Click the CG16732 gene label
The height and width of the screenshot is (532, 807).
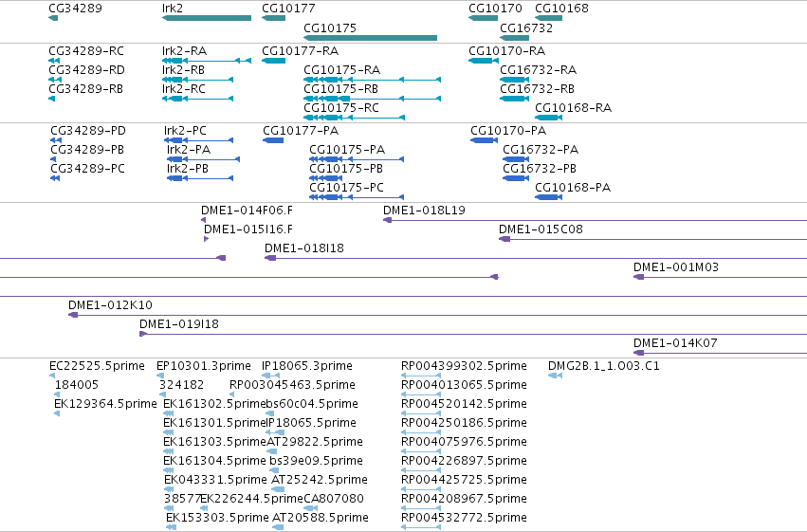526,28
